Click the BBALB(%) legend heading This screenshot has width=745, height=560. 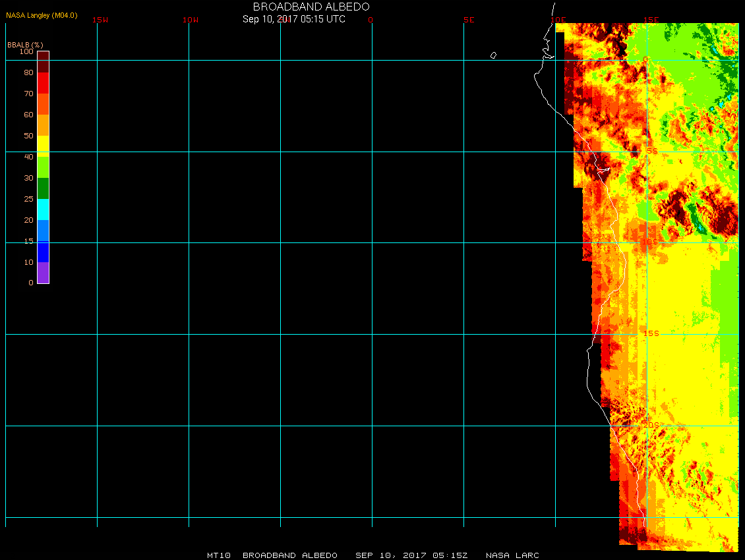(25, 44)
